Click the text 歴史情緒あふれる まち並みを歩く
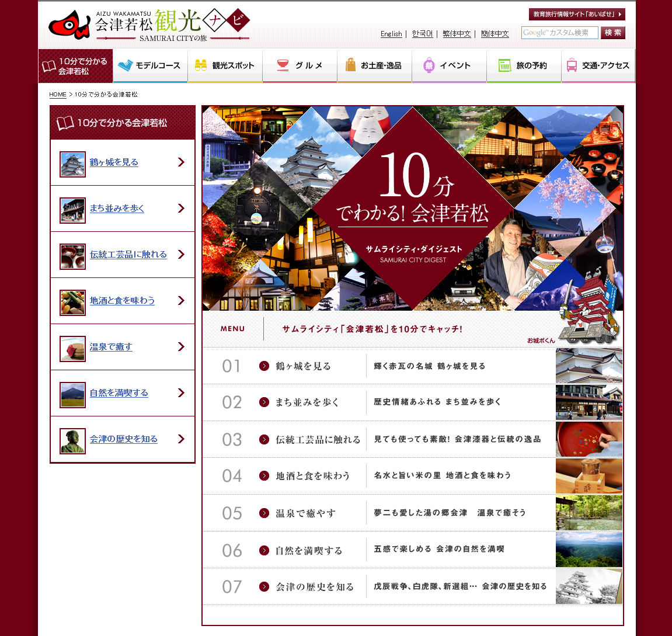 [437, 402]
